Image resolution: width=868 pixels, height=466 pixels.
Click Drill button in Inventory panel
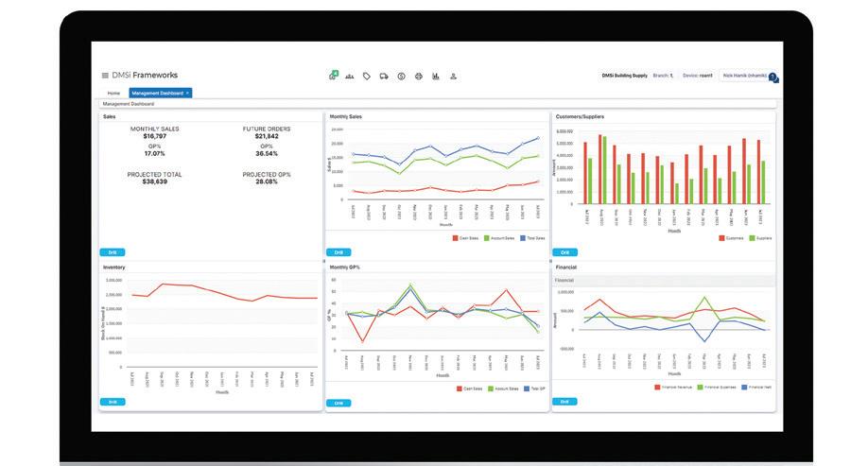click(113, 402)
